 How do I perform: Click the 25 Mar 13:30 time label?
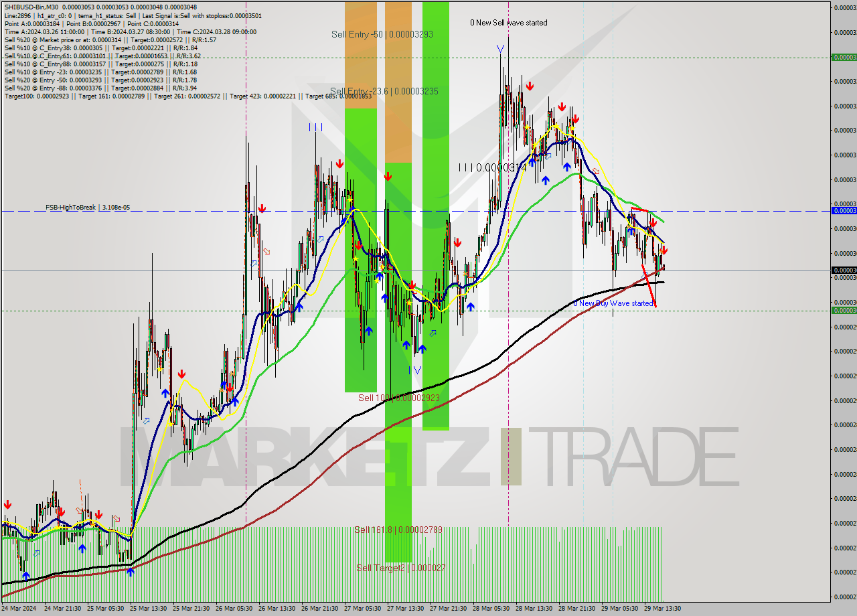click(x=148, y=609)
